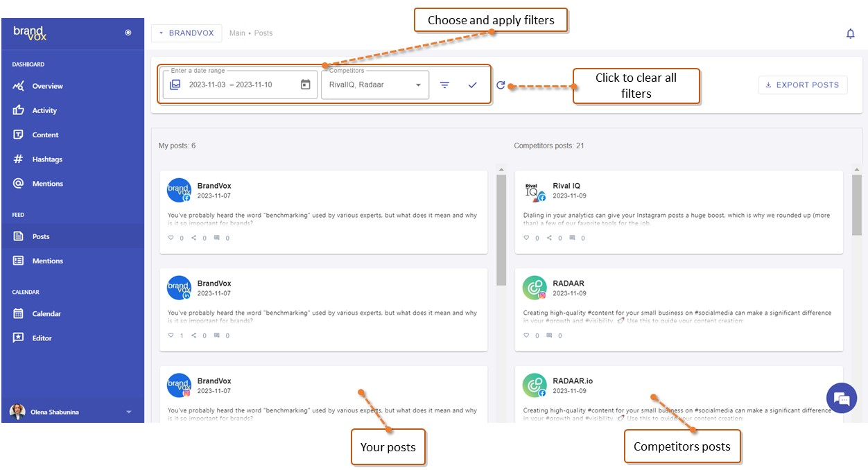Open the additional filters icon
868x470 pixels.
coord(444,85)
